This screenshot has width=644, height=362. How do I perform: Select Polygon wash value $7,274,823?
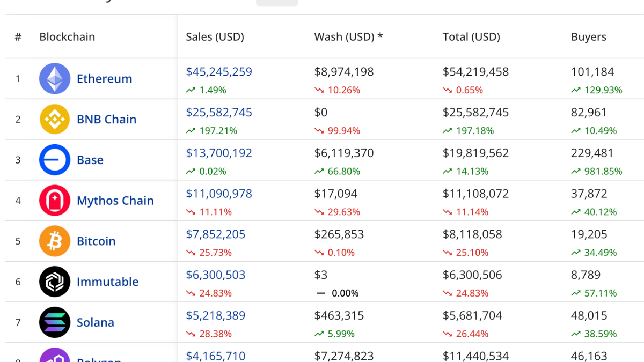click(x=344, y=356)
